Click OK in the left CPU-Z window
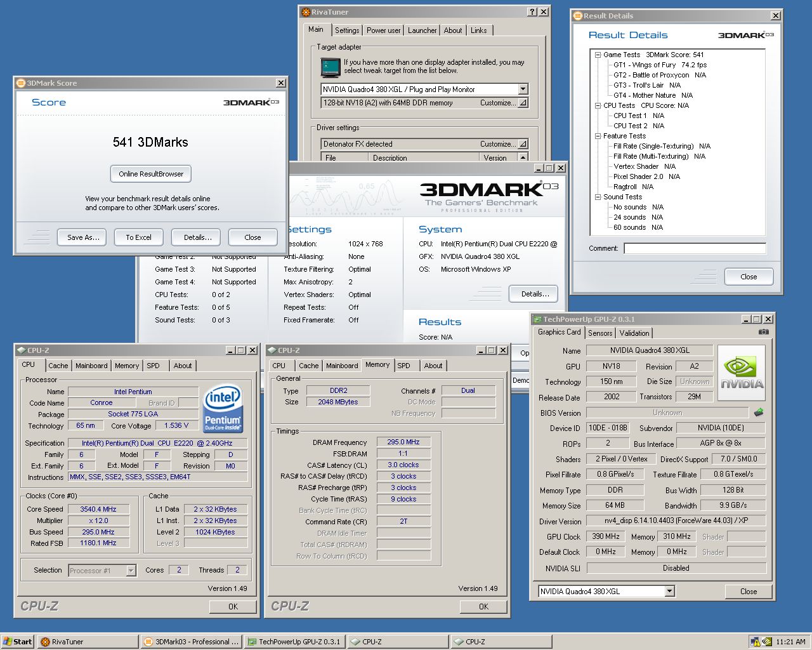 [x=233, y=607]
